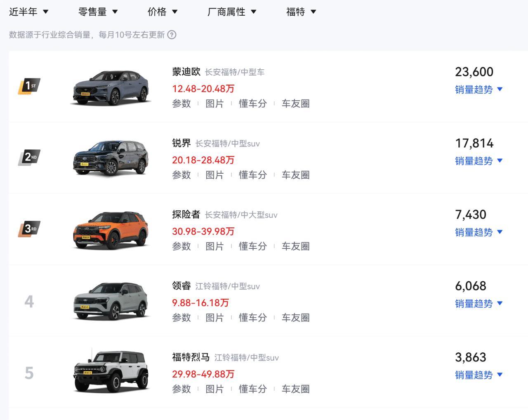
Task: Show 销量趋势 for 锐界
Action: (478, 161)
